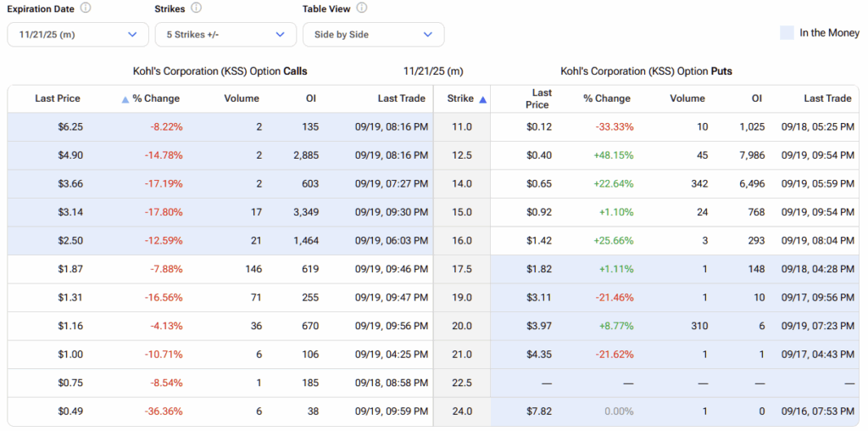Click the 11.0 strike cell
868x431 pixels.
(462, 127)
